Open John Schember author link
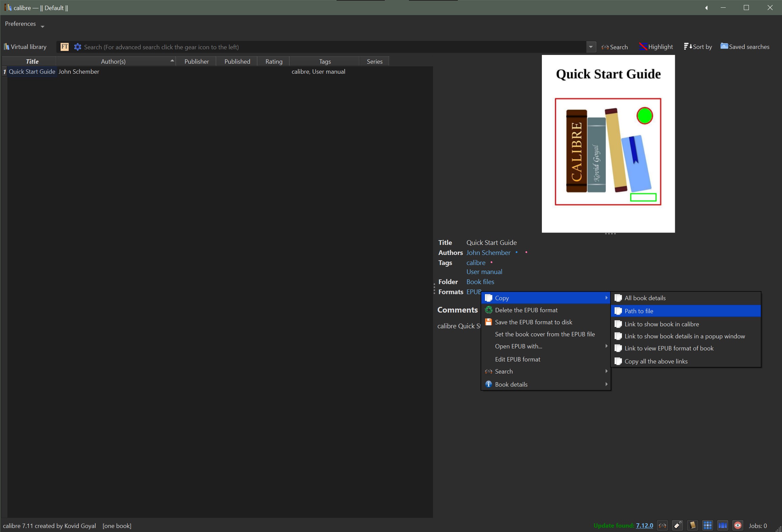The width and height of the screenshot is (782, 532). [x=488, y=252]
